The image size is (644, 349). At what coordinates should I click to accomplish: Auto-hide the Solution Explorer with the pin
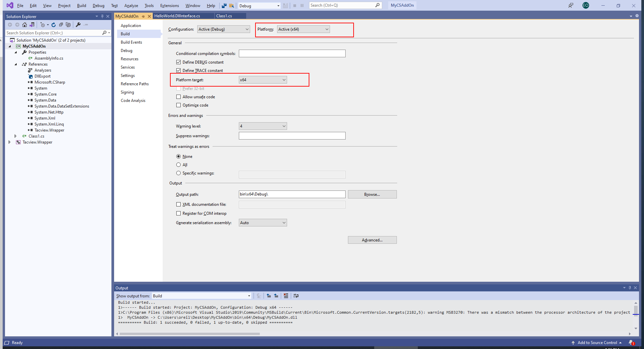pos(102,16)
